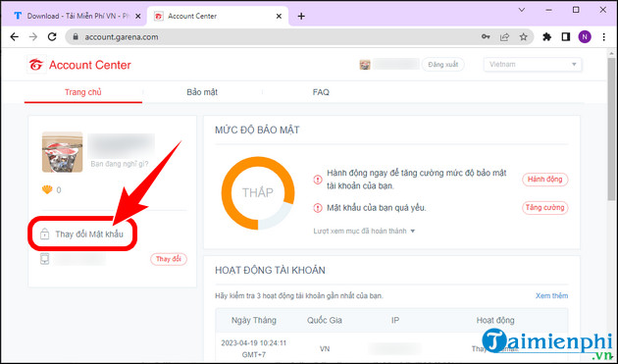This screenshot has height=364, width=618.
Task: Click the Account Center title text
Action: [90, 65]
